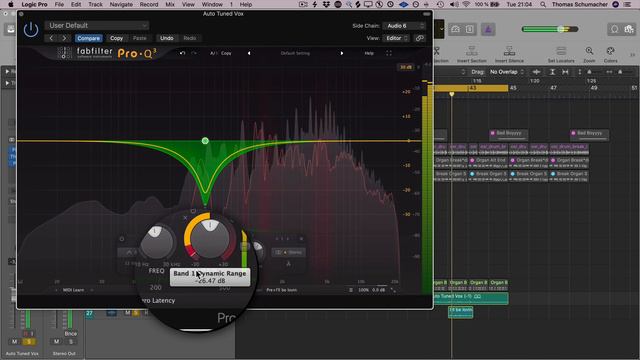640x360 pixels.
Task: Select previous FabFilter preset arrow
Action: click(x=249, y=53)
